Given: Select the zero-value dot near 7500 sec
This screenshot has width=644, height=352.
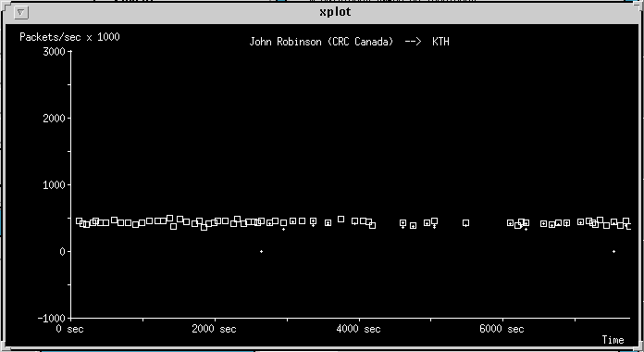Looking at the screenshot, I should click(613, 251).
